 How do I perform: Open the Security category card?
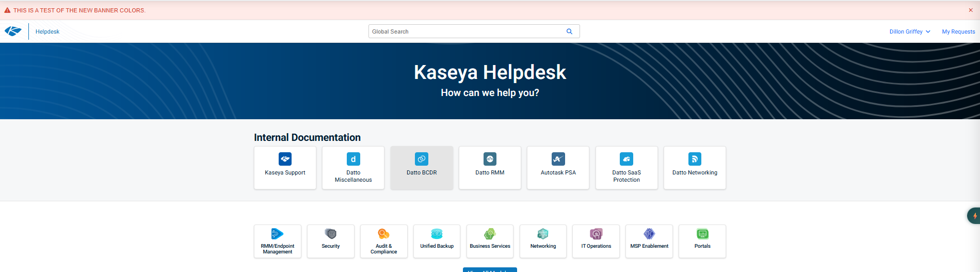pos(331,241)
